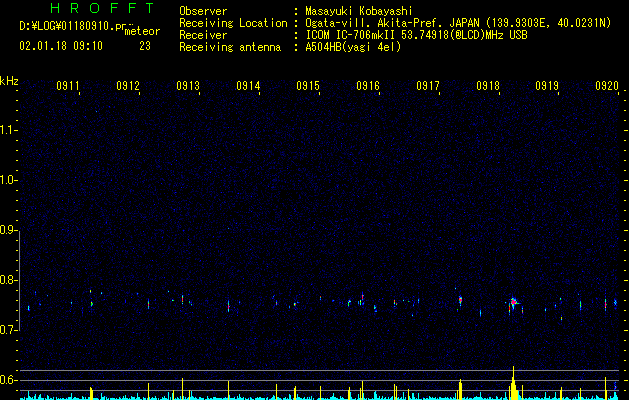Click the 0.8 kHz frequency axis label
The image size is (629, 400).
click(9, 280)
